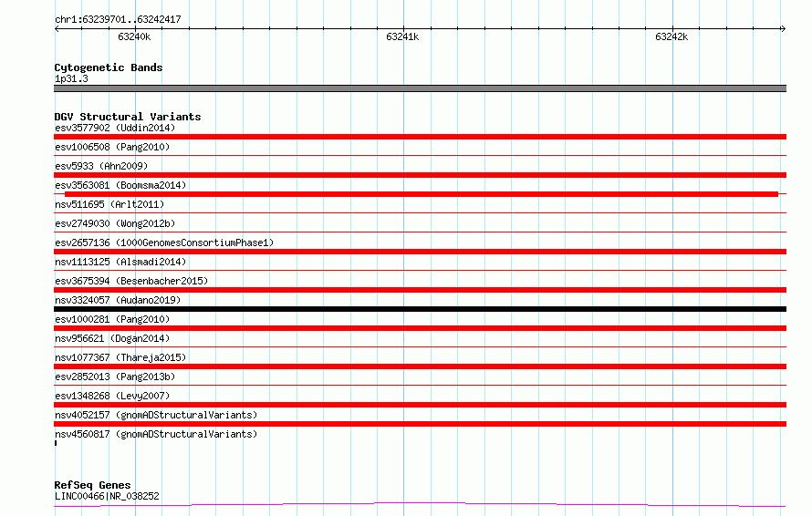
Task: Click the gray 1p31.3 cytogenetic band bar
Action: [x=420, y=88]
